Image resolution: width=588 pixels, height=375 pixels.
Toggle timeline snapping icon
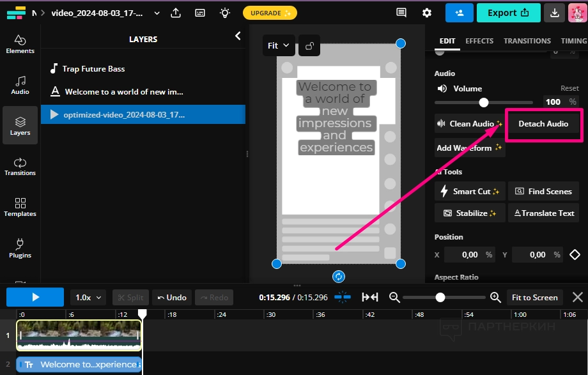point(343,297)
